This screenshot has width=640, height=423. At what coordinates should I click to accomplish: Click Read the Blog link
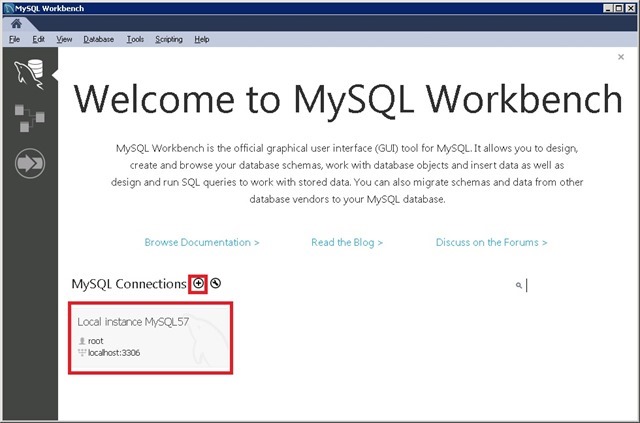pyautogui.click(x=347, y=242)
